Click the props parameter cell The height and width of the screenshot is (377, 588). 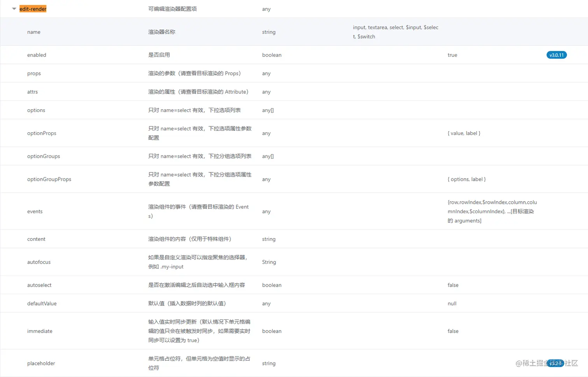click(x=34, y=74)
